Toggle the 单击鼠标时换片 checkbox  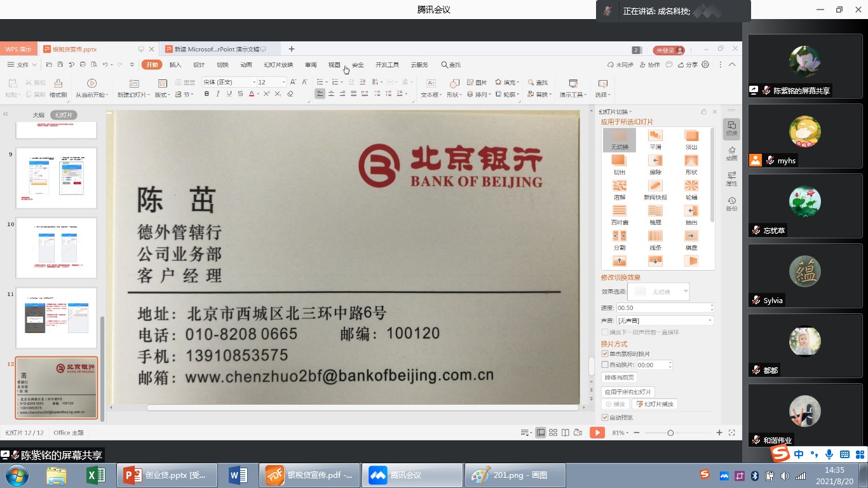click(x=605, y=354)
